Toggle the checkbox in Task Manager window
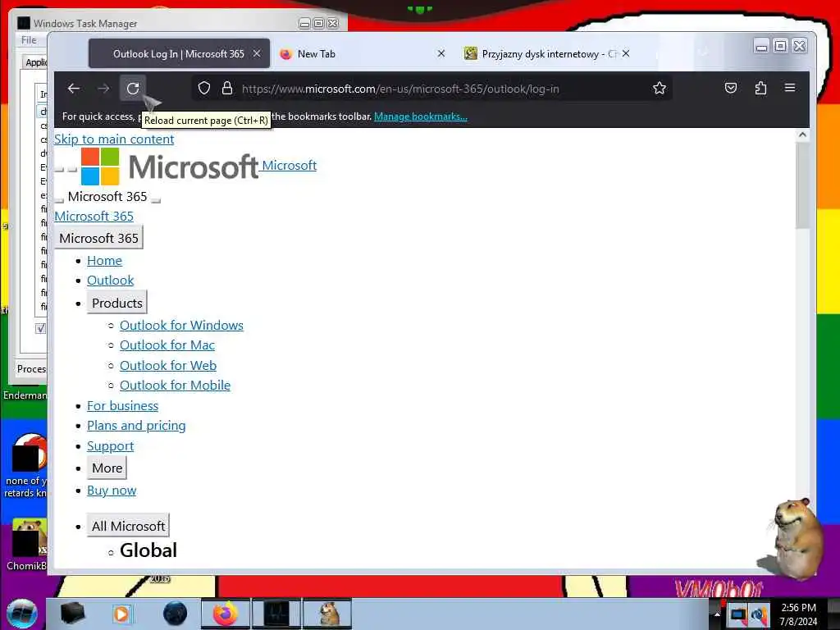Image resolution: width=840 pixels, height=630 pixels. pyautogui.click(x=41, y=328)
